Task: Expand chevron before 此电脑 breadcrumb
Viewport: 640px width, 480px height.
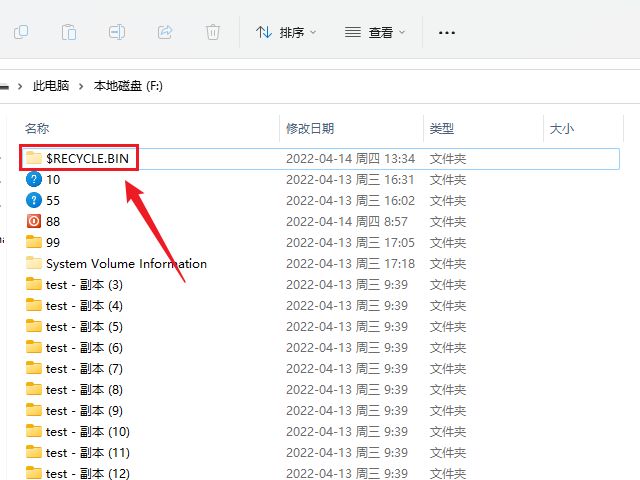Action: click(x=20, y=86)
